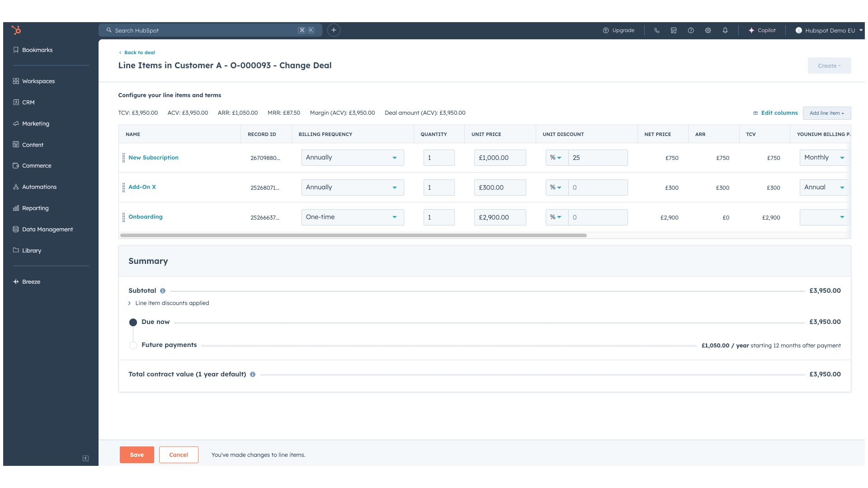Open the marketplace store icon
Viewport: 868px width, 488px height.
[674, 30]
